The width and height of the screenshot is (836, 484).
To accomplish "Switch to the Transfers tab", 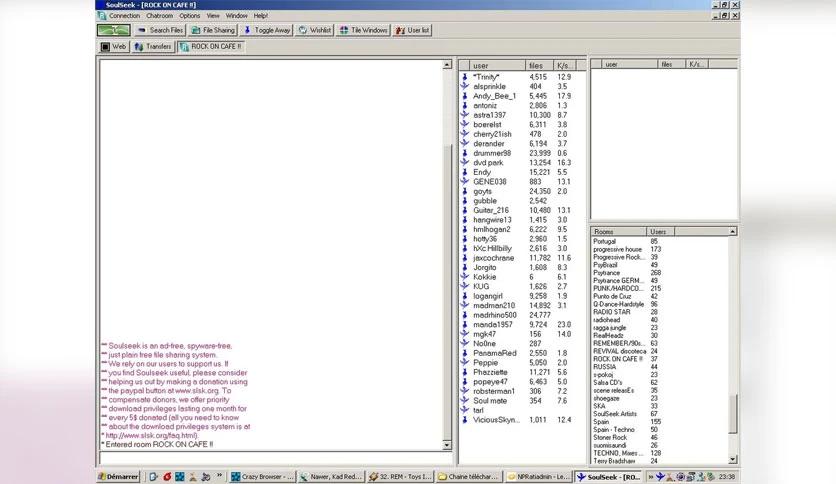I will [x=154, y=47].
